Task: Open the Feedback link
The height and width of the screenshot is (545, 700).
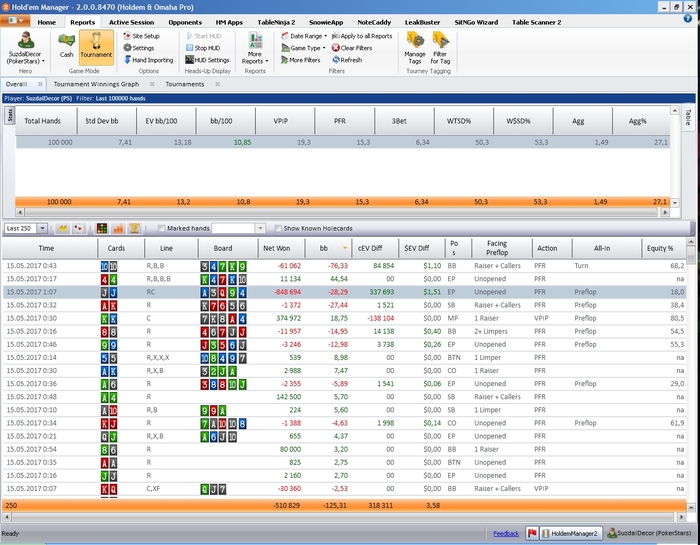Action: [506, 533]
